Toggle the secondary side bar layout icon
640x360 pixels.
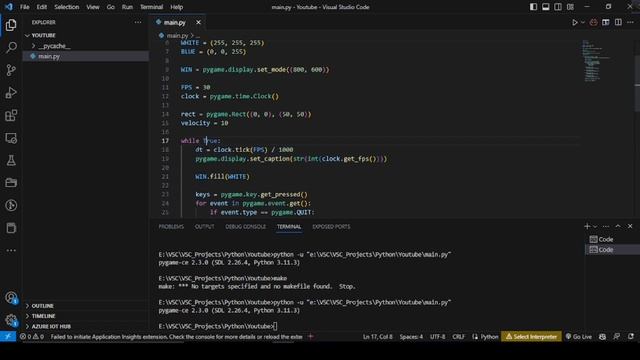coord(558,7)
